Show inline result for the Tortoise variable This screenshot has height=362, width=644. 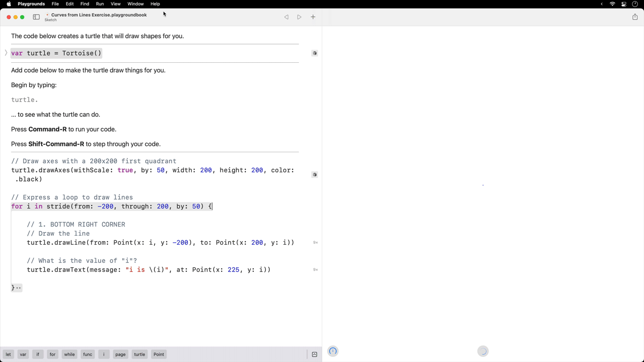(x=315, y=53)
